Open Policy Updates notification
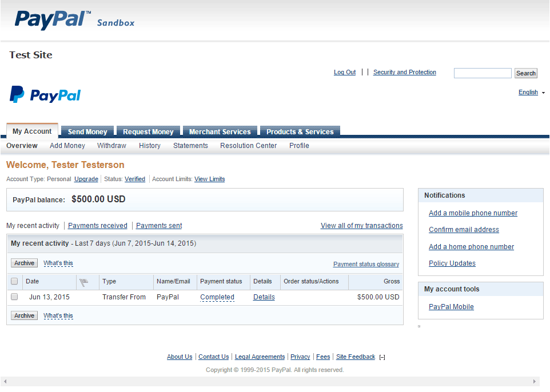This screenshot has width=550, height=392. click(452, 263)
